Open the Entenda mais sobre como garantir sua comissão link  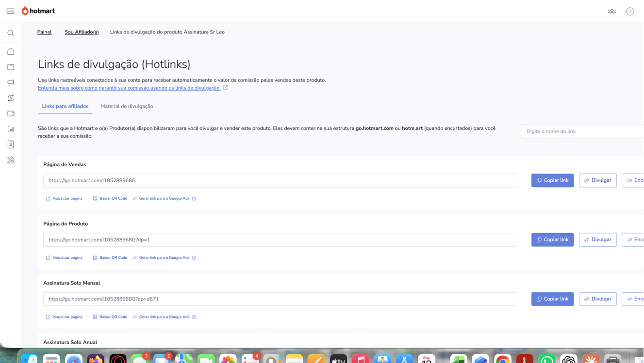click(129, 88)
